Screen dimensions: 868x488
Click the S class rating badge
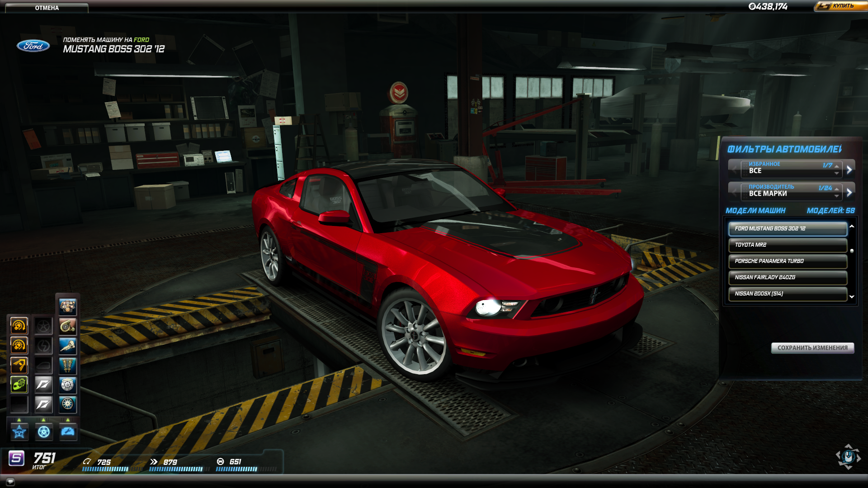point(16,458)
